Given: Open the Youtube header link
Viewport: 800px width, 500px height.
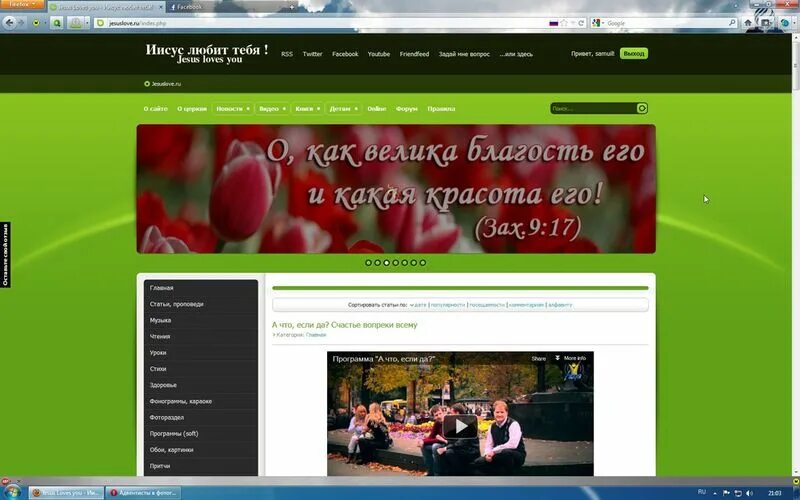Looking at the screenshot, I should [x=379, y=54].
